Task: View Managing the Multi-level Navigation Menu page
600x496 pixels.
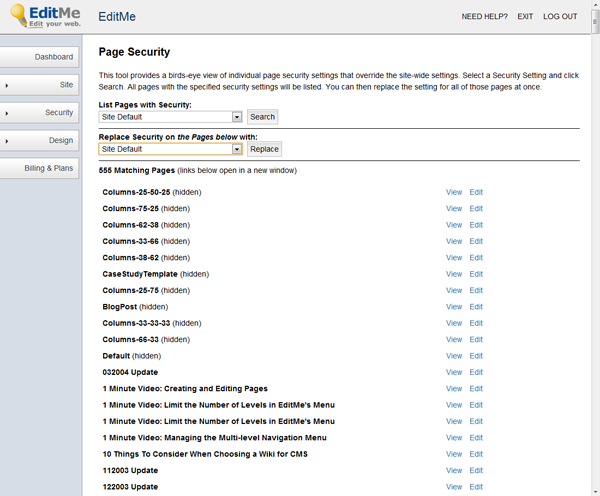Action: pos(454,438)
